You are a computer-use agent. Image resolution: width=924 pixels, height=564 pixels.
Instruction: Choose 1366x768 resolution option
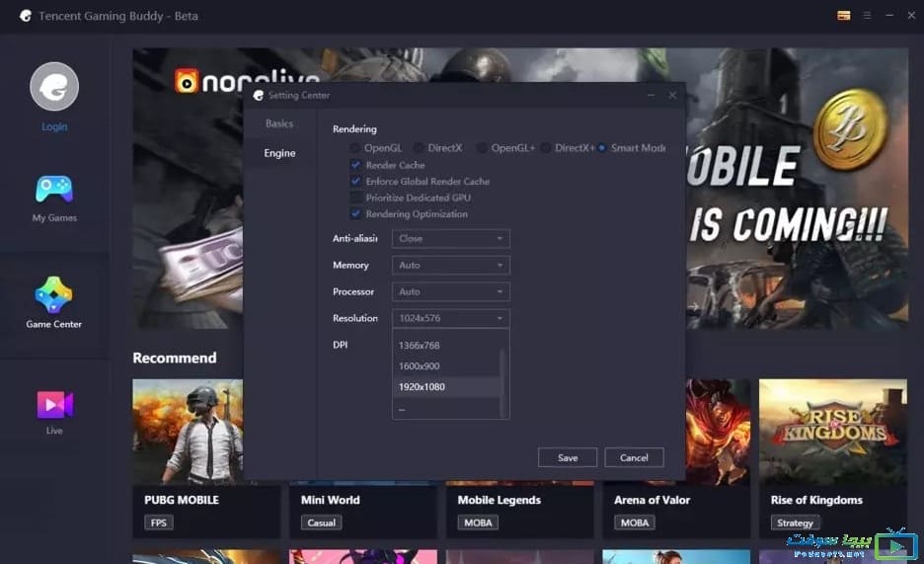click(446, 346)
